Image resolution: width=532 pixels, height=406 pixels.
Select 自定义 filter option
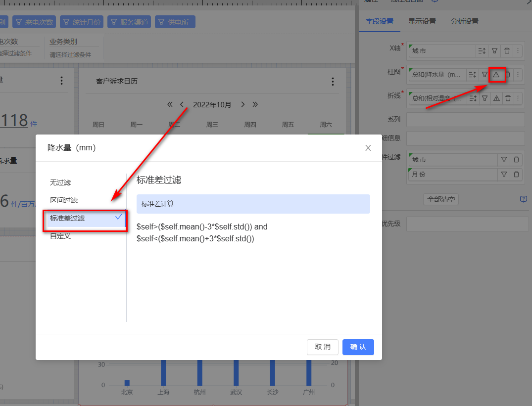(60, 236)
